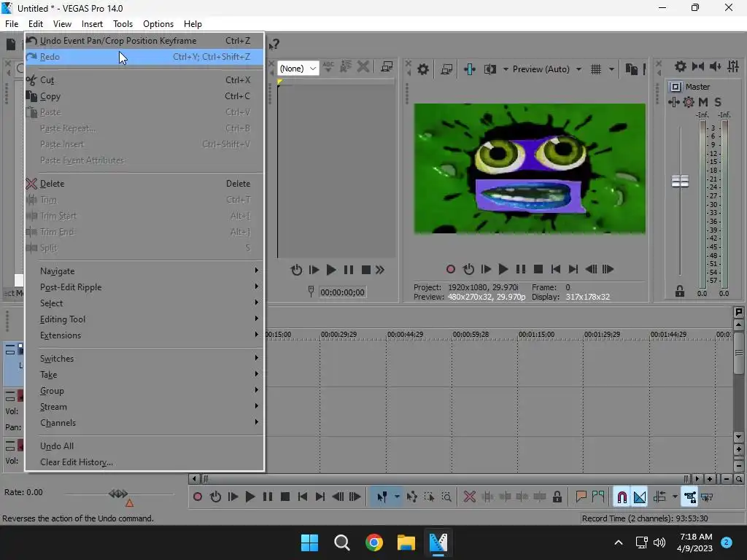The width and height of the screenshot is (747, 560).
Task: Toggle Automatic Crossfades icon
Action: [x=639, y=497]
